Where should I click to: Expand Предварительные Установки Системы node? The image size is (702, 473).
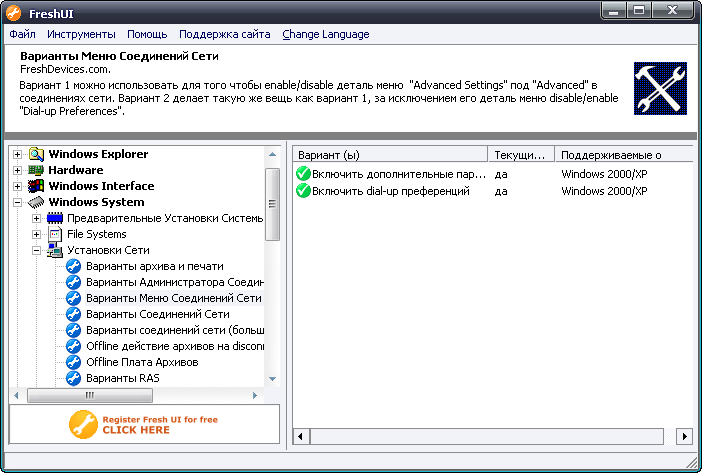coord(36,219)
